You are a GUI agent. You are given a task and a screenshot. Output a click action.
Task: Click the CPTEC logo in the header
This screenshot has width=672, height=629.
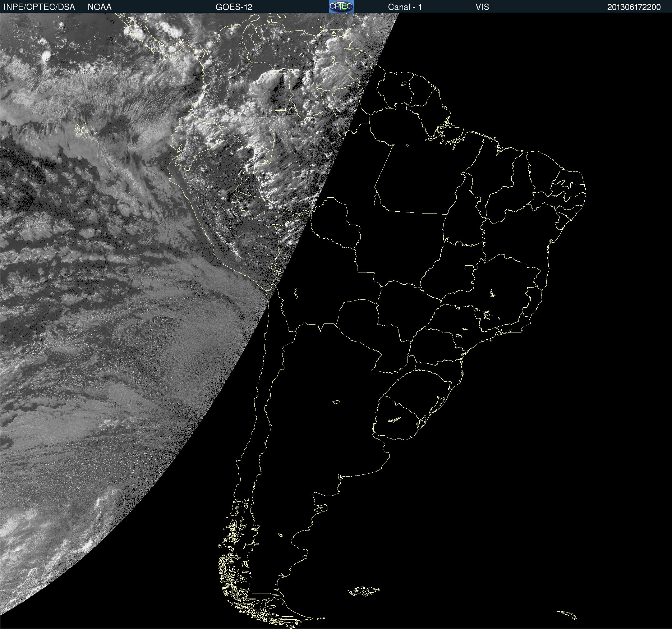coord(341,6)
